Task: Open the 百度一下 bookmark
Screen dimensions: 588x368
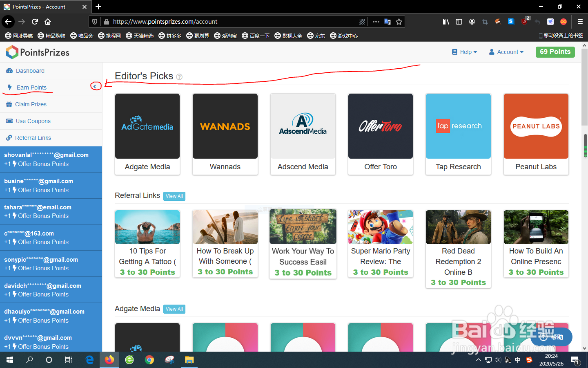Action: [256, 36]
